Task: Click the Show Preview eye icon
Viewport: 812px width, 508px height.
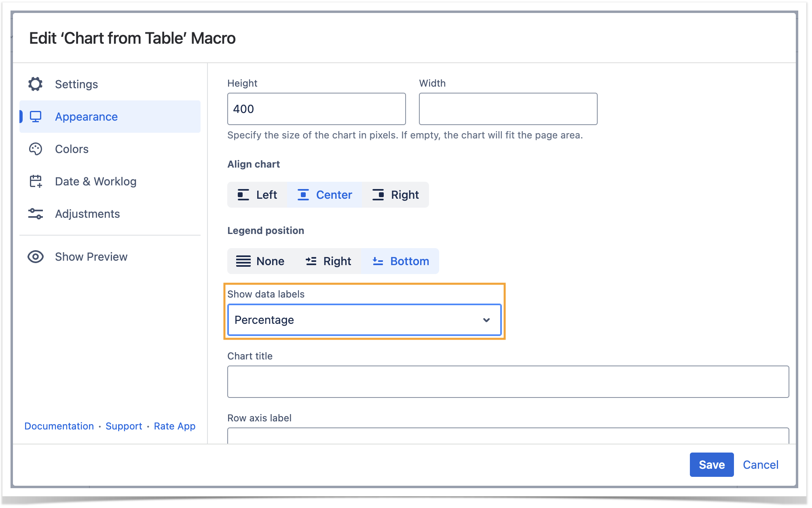Action: 36,257
